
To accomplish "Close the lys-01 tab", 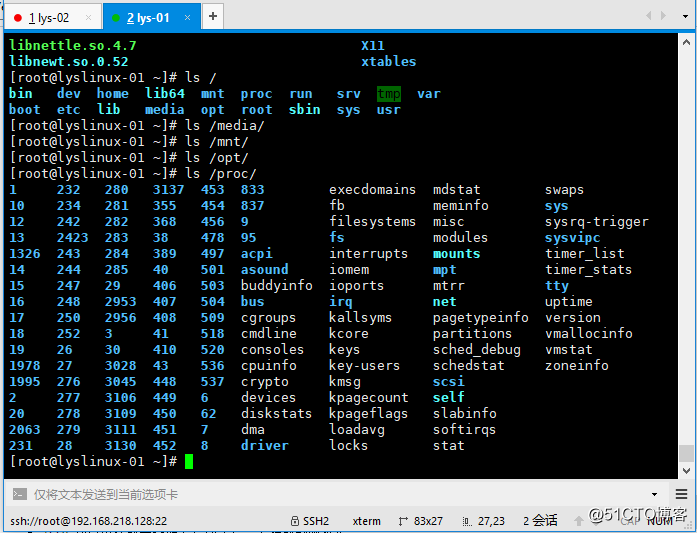I will [188, 18].
